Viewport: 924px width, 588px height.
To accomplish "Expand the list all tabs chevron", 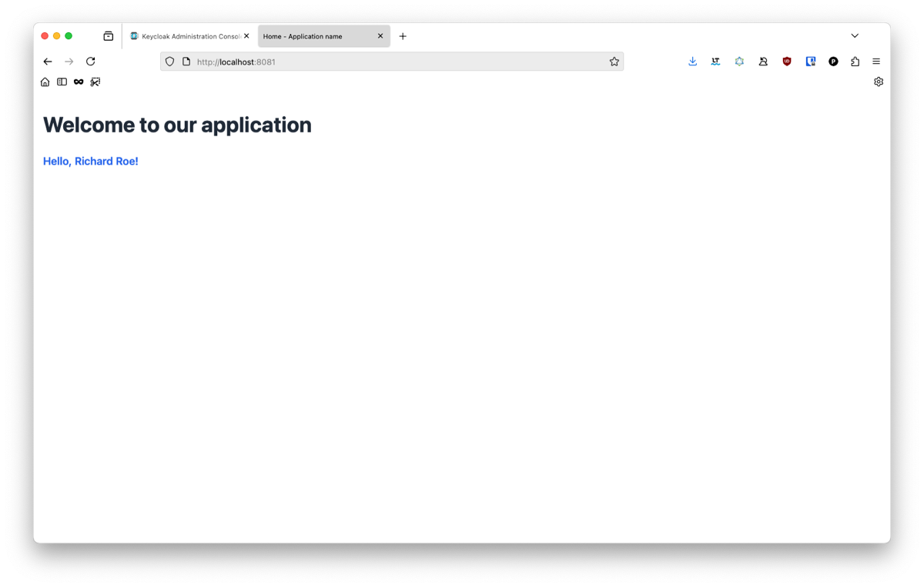I will coord(855,36).
